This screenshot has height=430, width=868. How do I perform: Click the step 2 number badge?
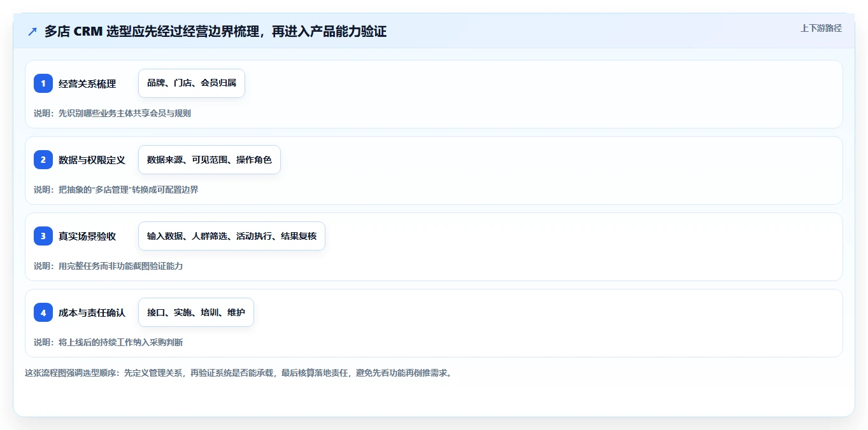tap(43, 160)
